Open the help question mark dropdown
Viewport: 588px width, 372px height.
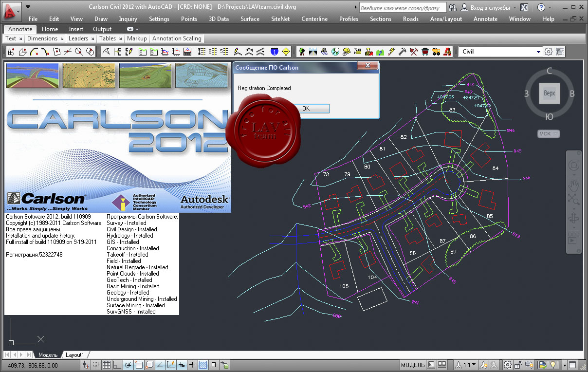(x=550, y=7)
